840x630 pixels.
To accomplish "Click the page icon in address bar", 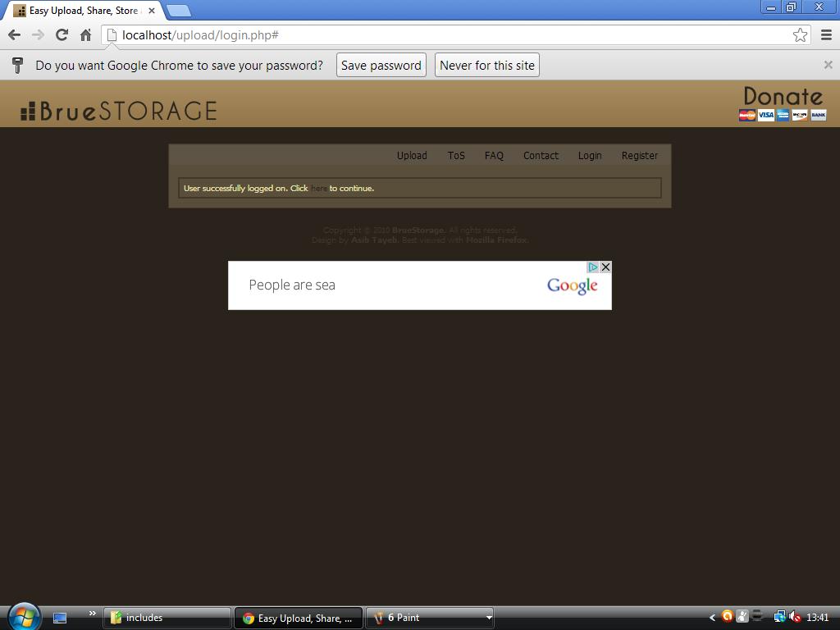I will coord(112,35).
